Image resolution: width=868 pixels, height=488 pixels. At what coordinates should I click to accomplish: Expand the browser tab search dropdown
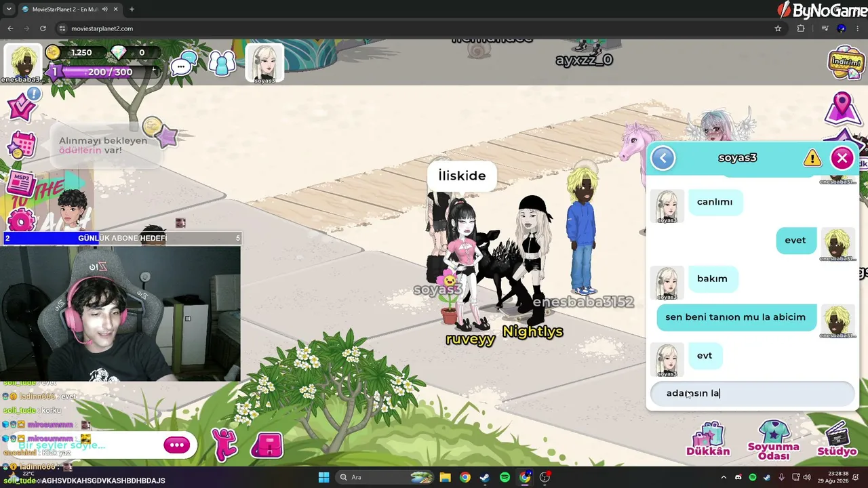coord(9,9)
